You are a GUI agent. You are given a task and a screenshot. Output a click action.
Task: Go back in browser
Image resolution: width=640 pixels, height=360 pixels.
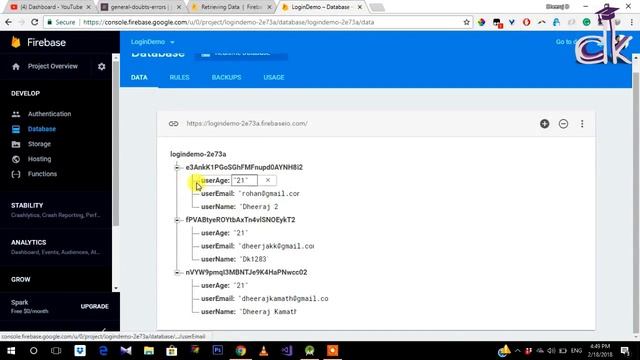click(x=9, y=22)
